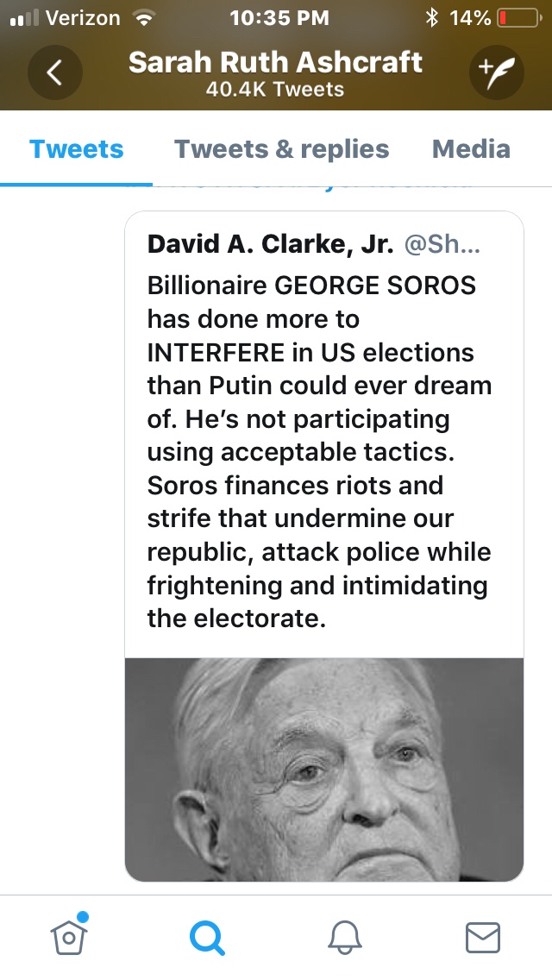Open the black-and-white photo in quoted tweet
552x980 pixels.
point(324,770)
